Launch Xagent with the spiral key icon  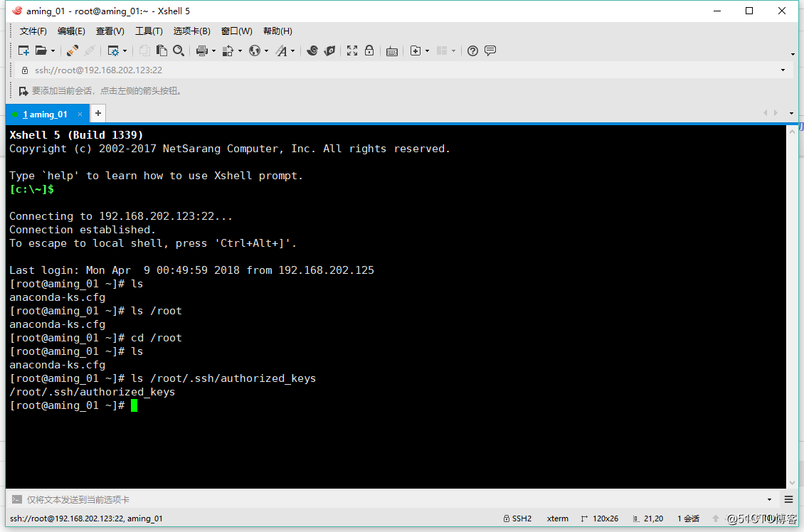(329, 50)
